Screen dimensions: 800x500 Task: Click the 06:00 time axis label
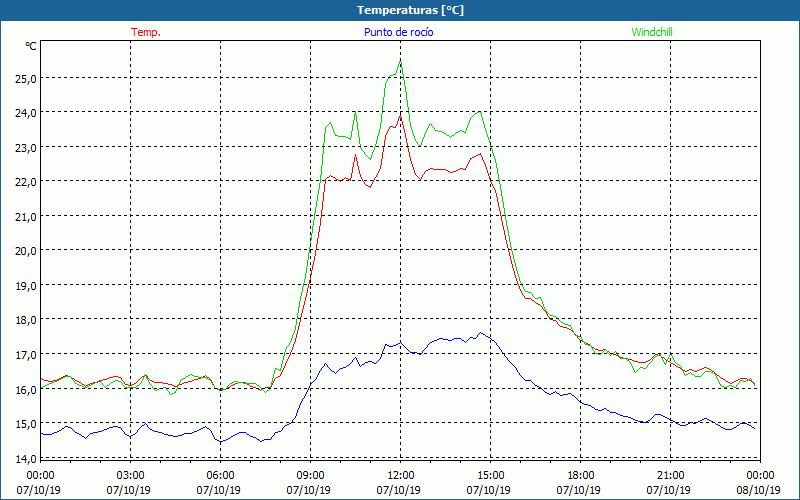[x=220, y=475]
